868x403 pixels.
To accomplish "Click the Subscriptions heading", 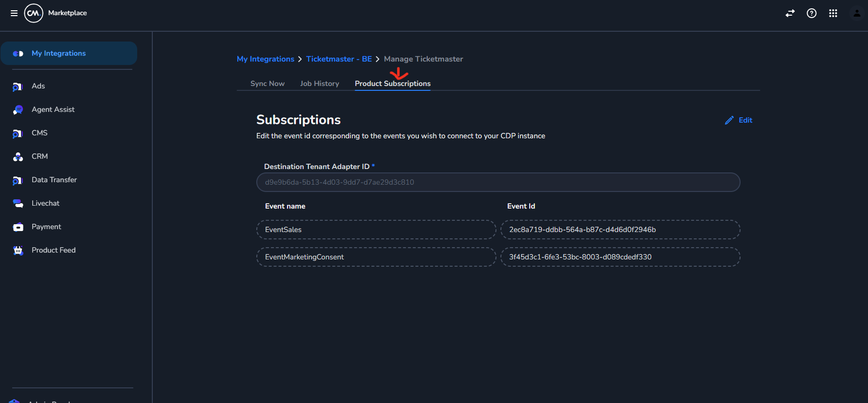I will click(298, 120).
